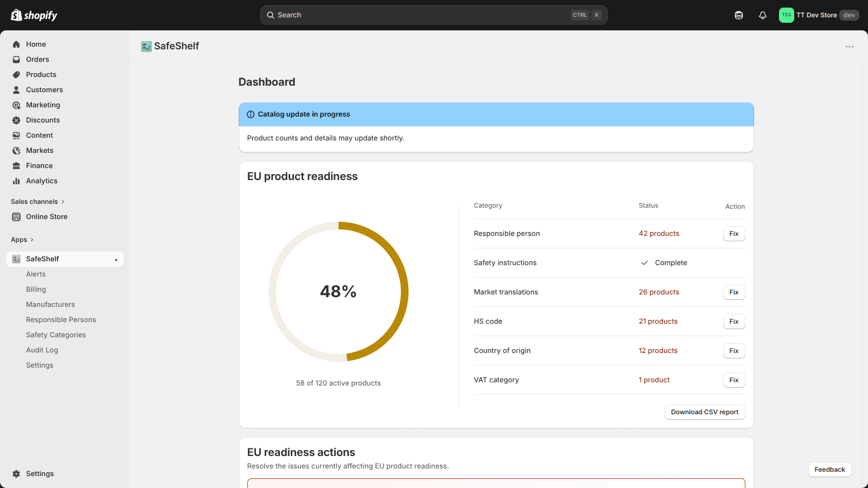Click the Orders sidebar label
Screen dimensions: 868x488
(37, 60)
